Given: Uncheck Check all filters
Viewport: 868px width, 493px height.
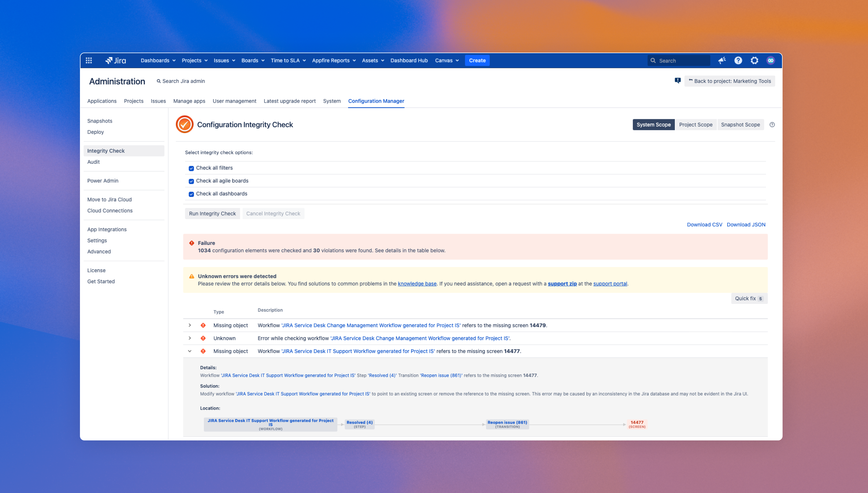Looking at the screenshot, I should coord(191,168).
